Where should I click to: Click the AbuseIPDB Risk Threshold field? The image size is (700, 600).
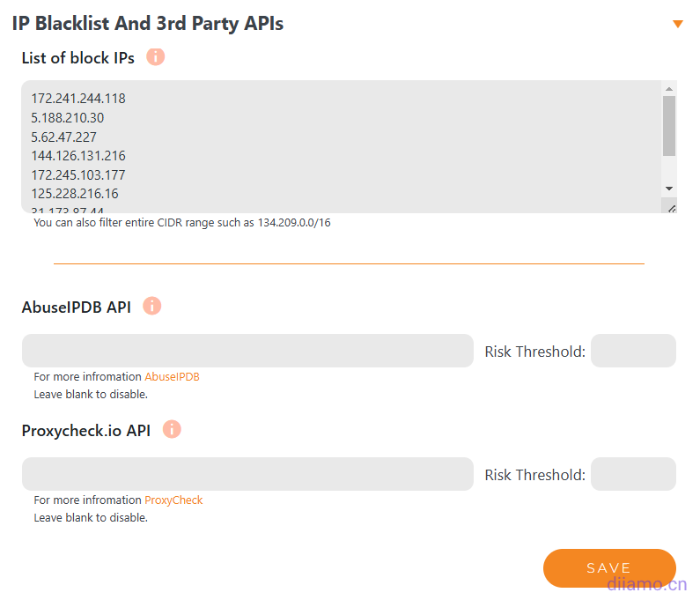click(x=633, y=351)
